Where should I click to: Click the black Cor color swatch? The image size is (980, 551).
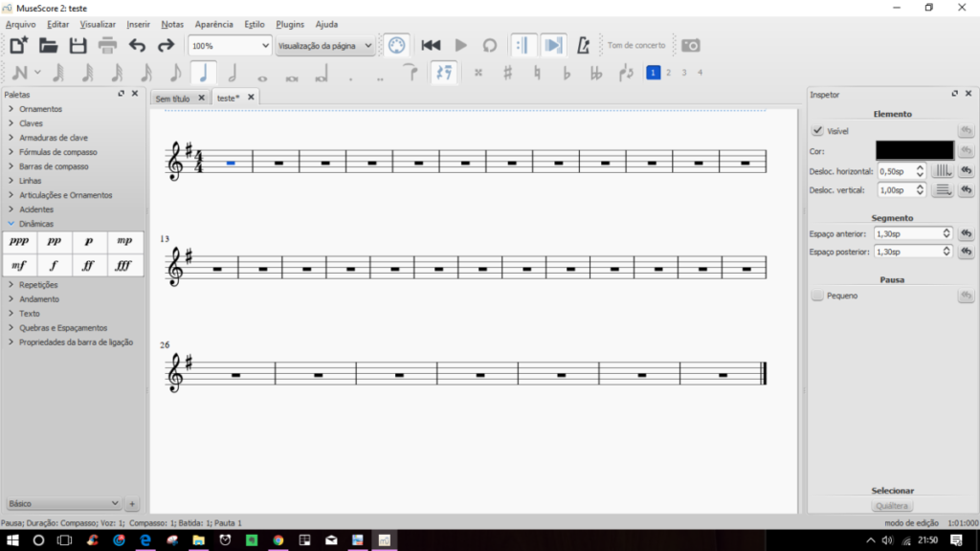coord(914,150)
